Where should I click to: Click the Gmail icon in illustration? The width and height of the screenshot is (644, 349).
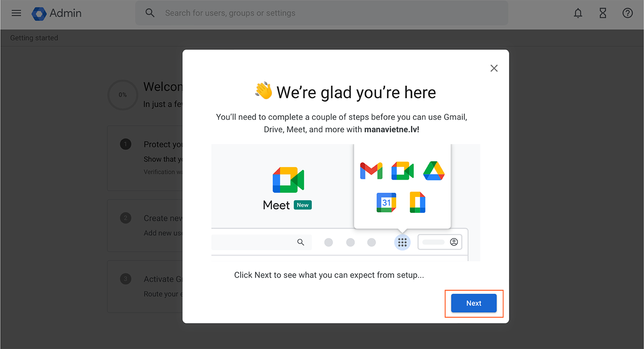click(371, 171)
